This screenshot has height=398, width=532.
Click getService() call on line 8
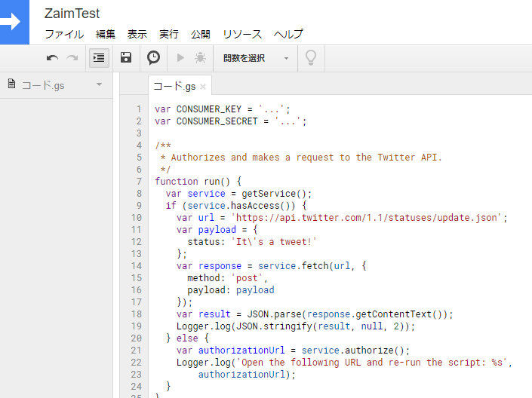click(x=274, y=194)
